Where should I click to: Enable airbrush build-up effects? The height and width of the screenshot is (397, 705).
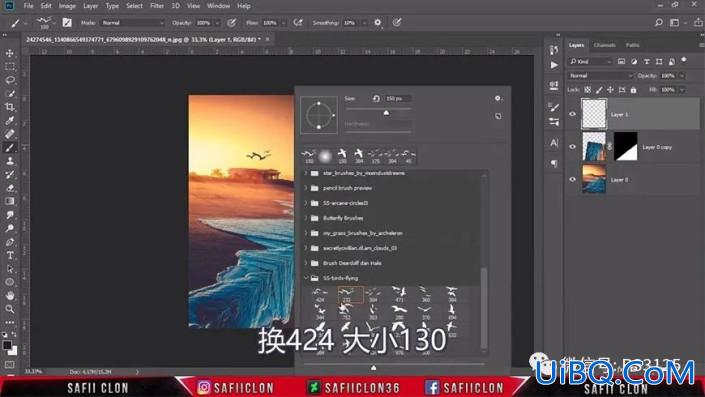click(298, 22)
